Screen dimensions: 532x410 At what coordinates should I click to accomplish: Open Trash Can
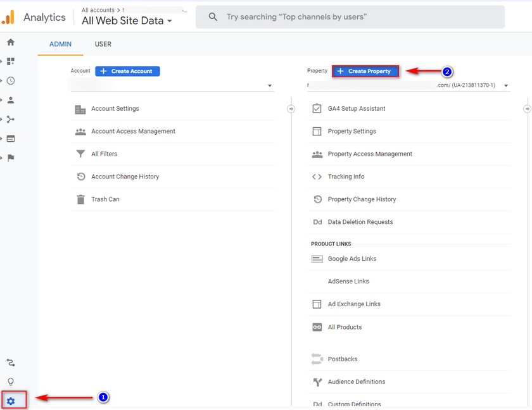tap(105, 199)
